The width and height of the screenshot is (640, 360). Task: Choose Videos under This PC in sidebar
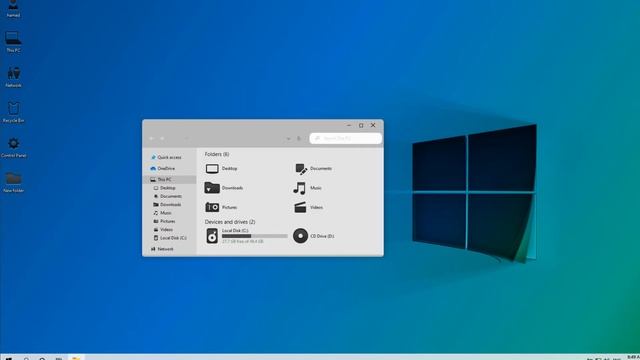tap(163, 230)
